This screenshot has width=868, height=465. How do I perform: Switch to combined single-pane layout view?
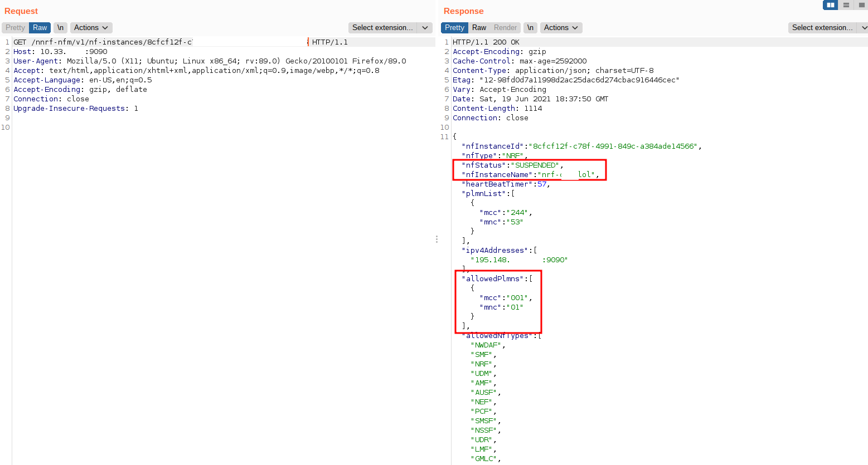tap(861, 5)
